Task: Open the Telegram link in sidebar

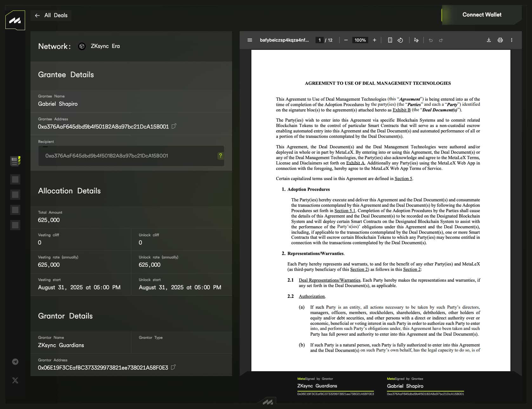Action: point(15,362)
